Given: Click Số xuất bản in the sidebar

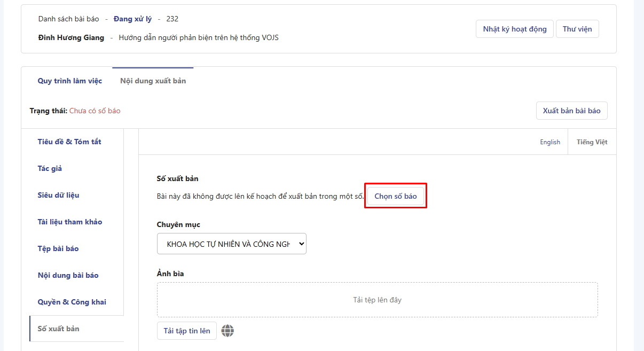Looking at the screenshot, I should coord(58,329).
